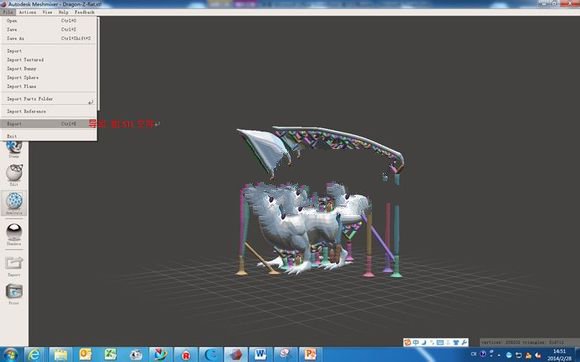Screen dimensions: 580x362
Task: Select Import Bunny menu entry
Action: coord(48,69)
